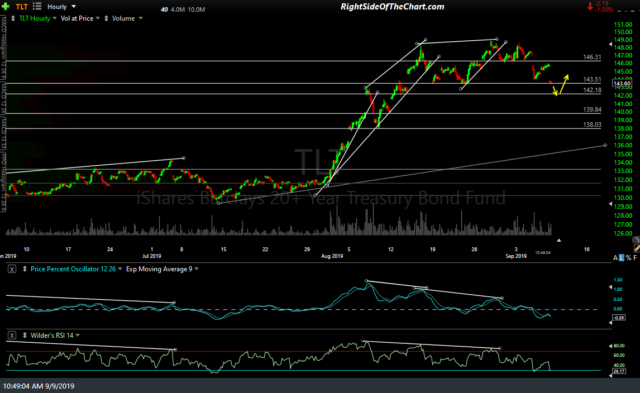Toggle the F scale option

[635, 258]
